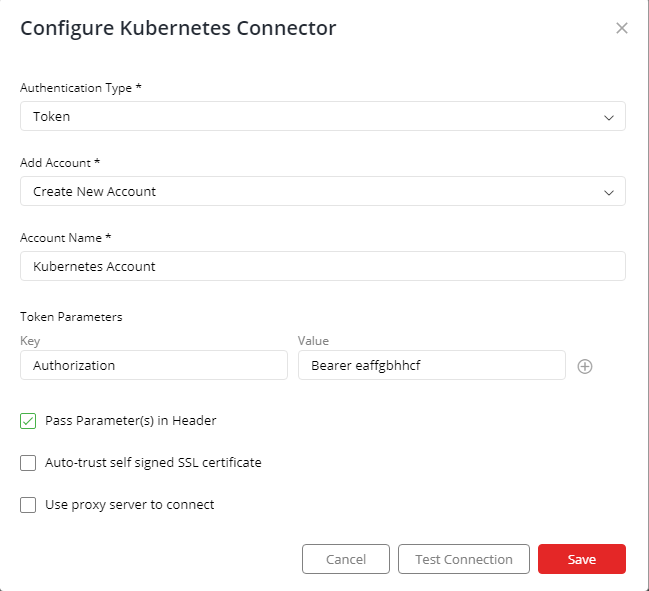649x591 pixels.
Task: Save the Kubernetes connector settings
Action: 582,559
